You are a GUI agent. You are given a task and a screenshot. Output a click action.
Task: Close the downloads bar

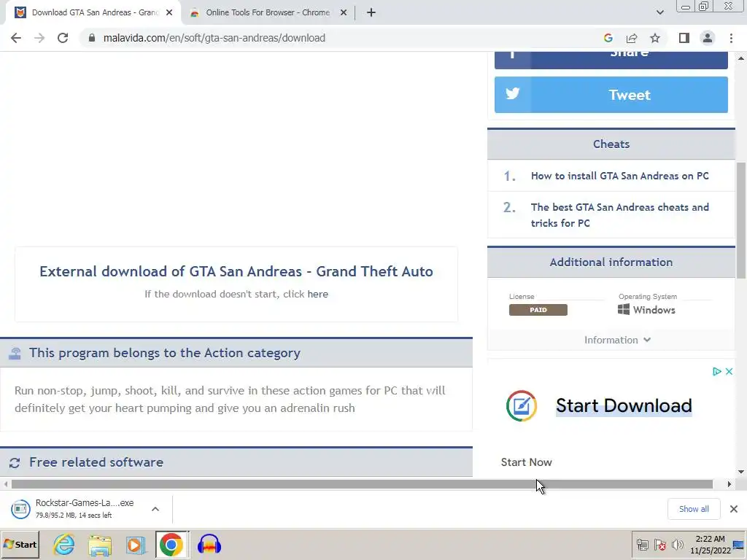click(734, 509)
